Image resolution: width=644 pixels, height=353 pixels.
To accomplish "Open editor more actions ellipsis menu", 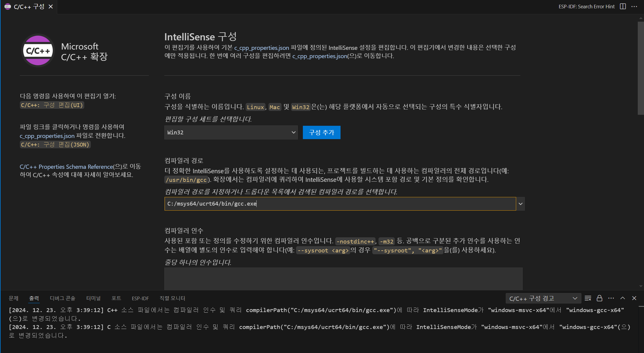I will [634, 7].
